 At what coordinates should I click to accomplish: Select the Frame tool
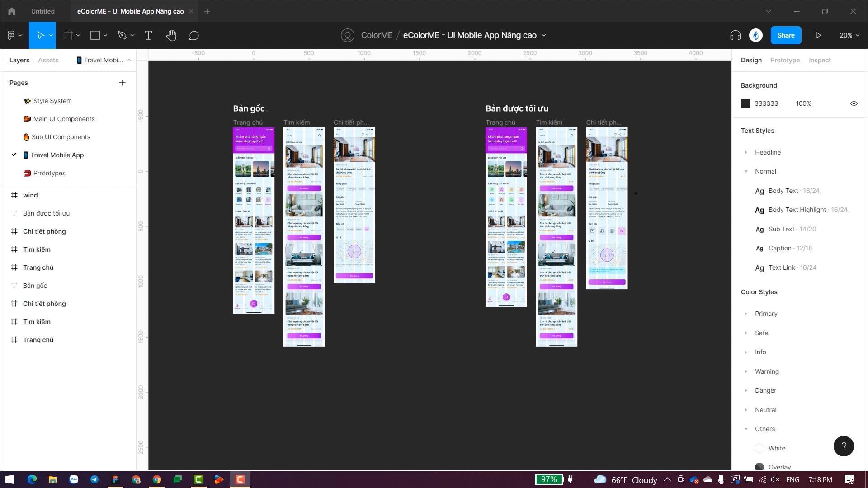pos(69,35)
